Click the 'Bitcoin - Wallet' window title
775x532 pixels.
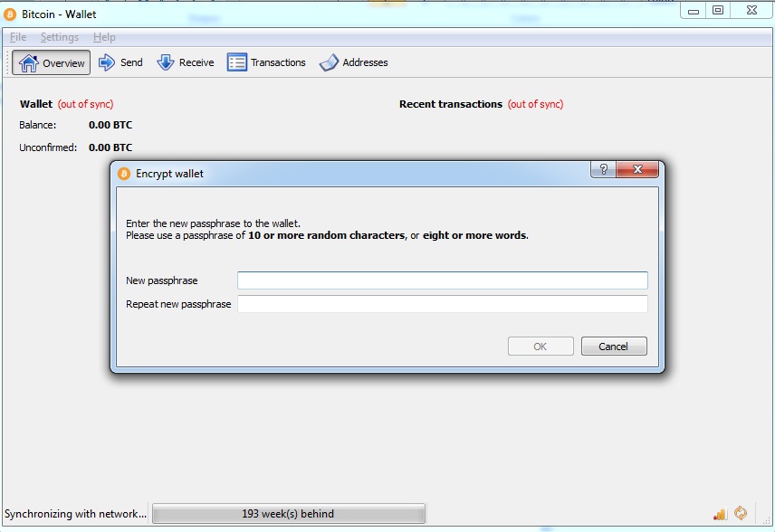(x=59, y=14)
